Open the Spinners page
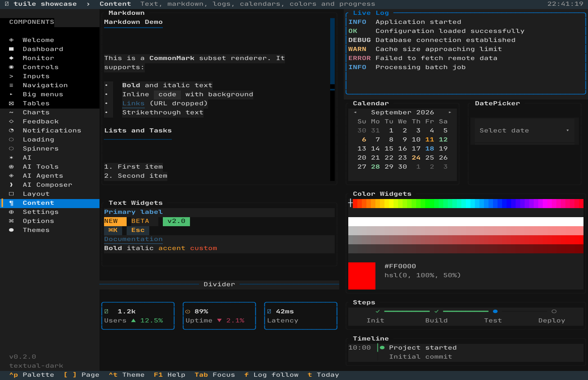 (x=50, y=148)
